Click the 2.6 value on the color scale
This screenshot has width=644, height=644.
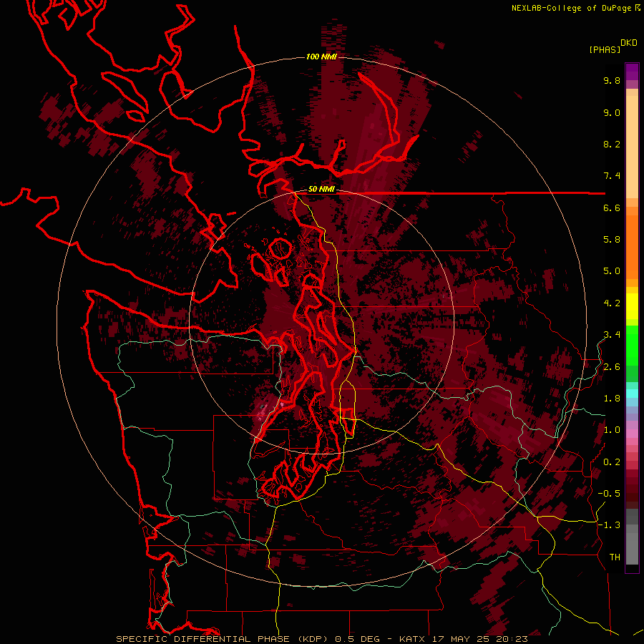[x=612, y=367]
